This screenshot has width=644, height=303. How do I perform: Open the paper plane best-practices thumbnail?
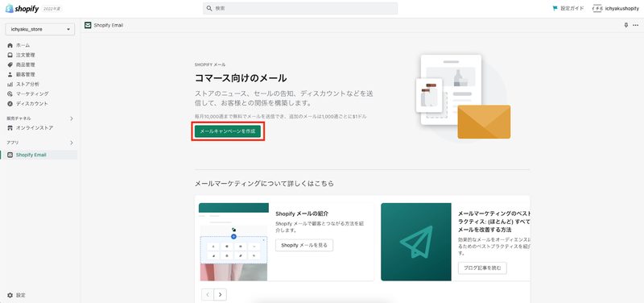pos(416,242)
